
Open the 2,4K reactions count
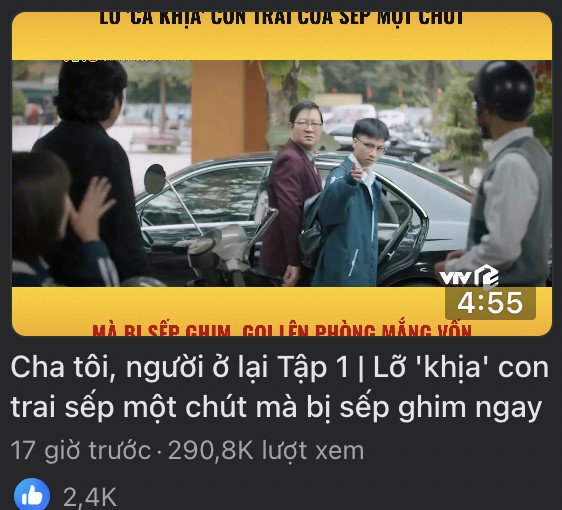90,497
